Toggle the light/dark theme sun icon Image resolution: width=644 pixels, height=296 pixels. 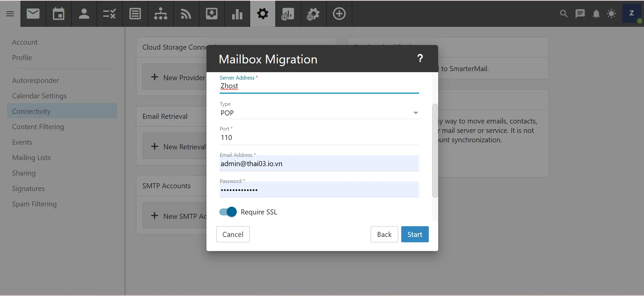click(x=611, y=14)
